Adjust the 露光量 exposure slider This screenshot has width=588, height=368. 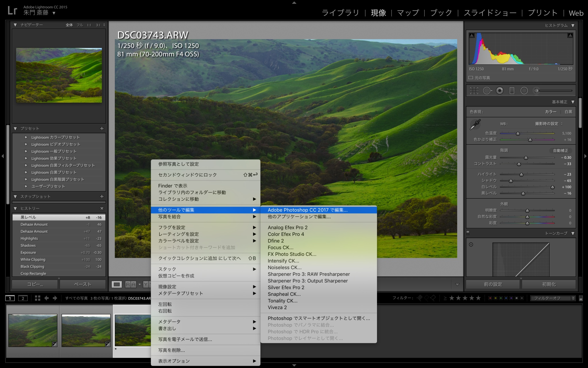[527, 158]
